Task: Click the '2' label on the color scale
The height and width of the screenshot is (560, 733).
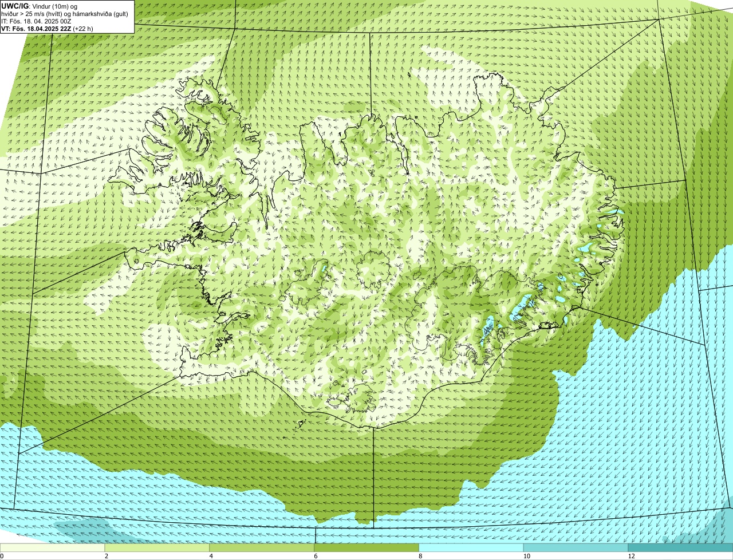Action: point(107,556)
